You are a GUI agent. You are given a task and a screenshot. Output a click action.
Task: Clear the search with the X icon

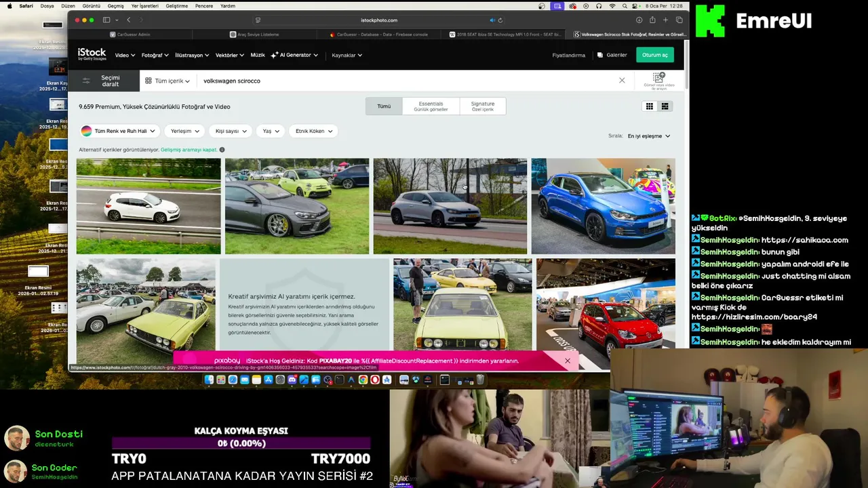pyautogui.click(x=622, y=81)
